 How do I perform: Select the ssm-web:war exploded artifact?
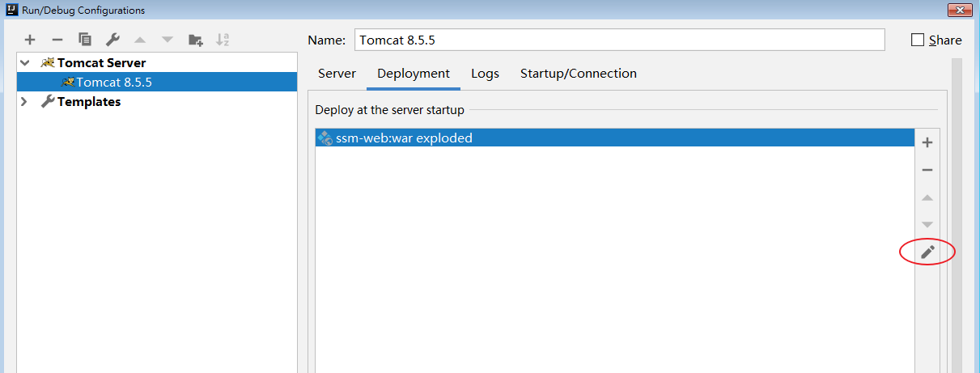pyautogui.click(x=404, y=138)
